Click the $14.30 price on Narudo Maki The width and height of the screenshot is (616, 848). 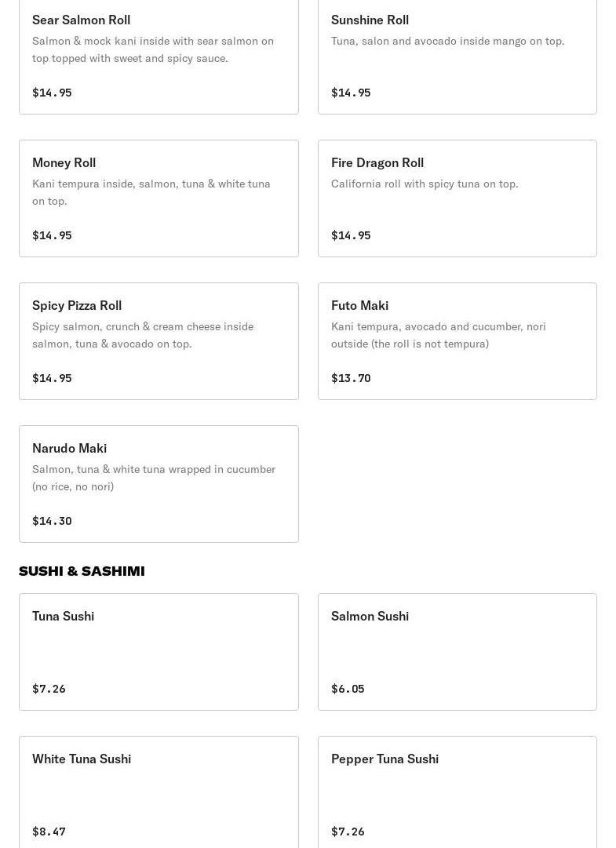[52, 521]
